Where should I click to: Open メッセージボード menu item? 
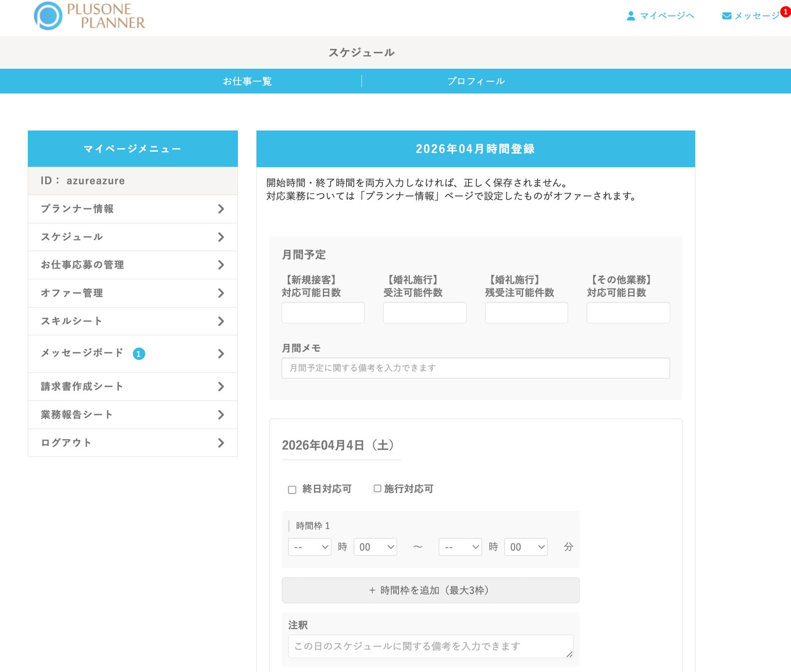tap(133, 354)
